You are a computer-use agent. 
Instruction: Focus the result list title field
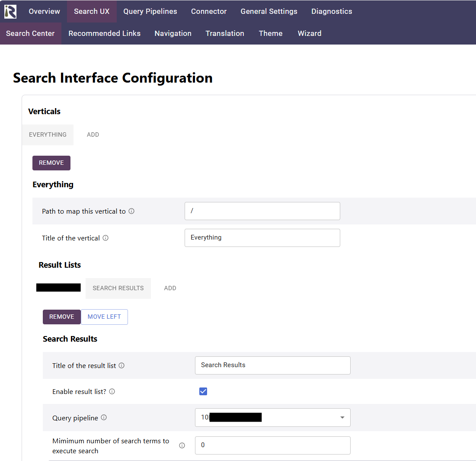point(273,365)
